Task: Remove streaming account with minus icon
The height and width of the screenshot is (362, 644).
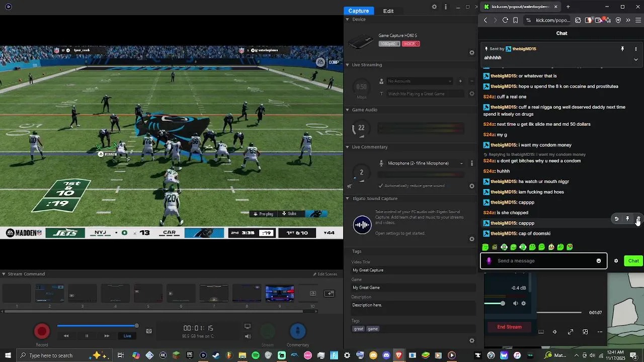Action: tap(471, 81)
